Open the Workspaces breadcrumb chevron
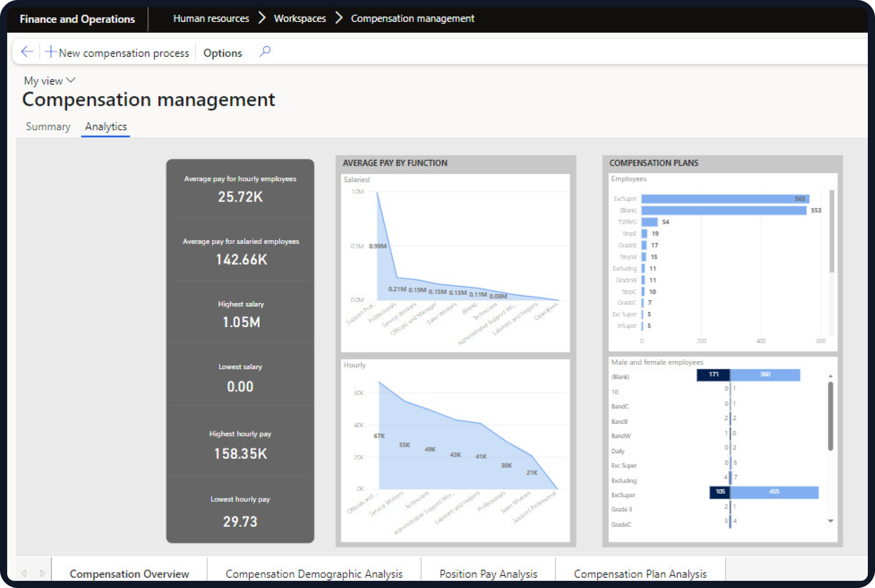Image resolution: width=875 pixels, height=588 pixels. [338, 18]
